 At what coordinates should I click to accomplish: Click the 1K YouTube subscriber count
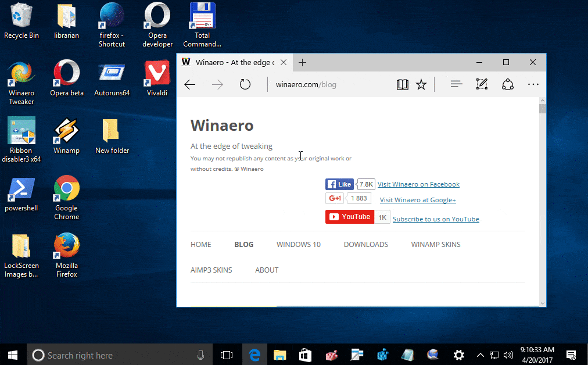382,217
